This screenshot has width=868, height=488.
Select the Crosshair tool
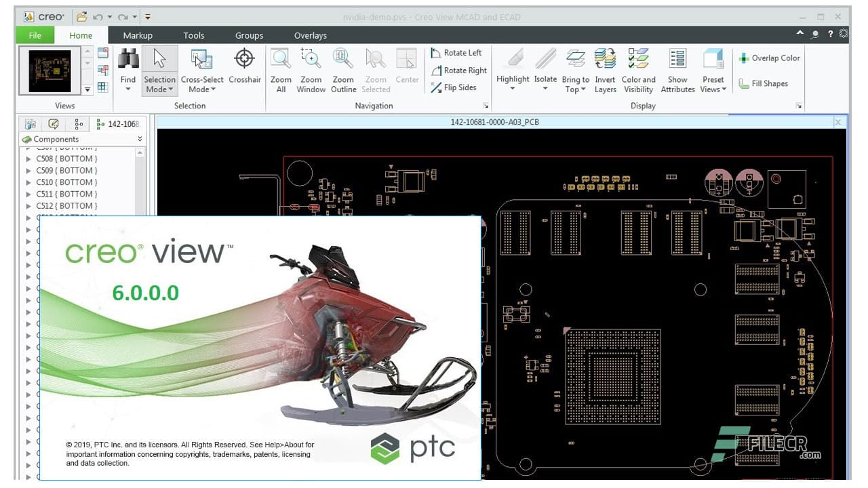tap(244, 68)
